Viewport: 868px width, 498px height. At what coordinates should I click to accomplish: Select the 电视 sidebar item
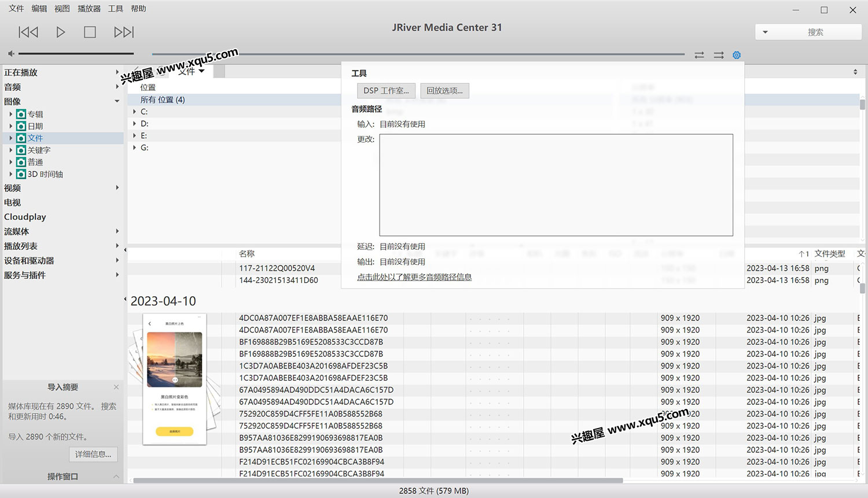[13, 202]
